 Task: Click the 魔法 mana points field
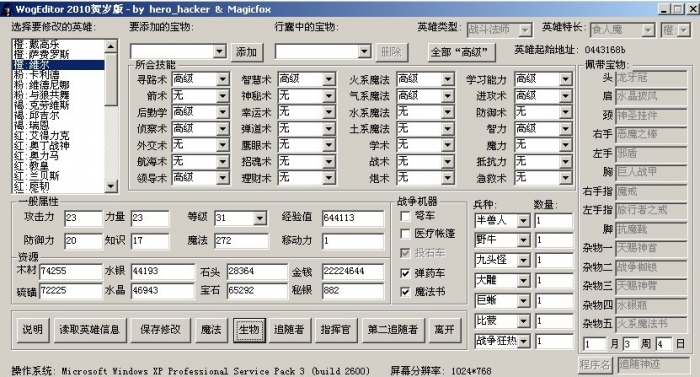point(241,241)
